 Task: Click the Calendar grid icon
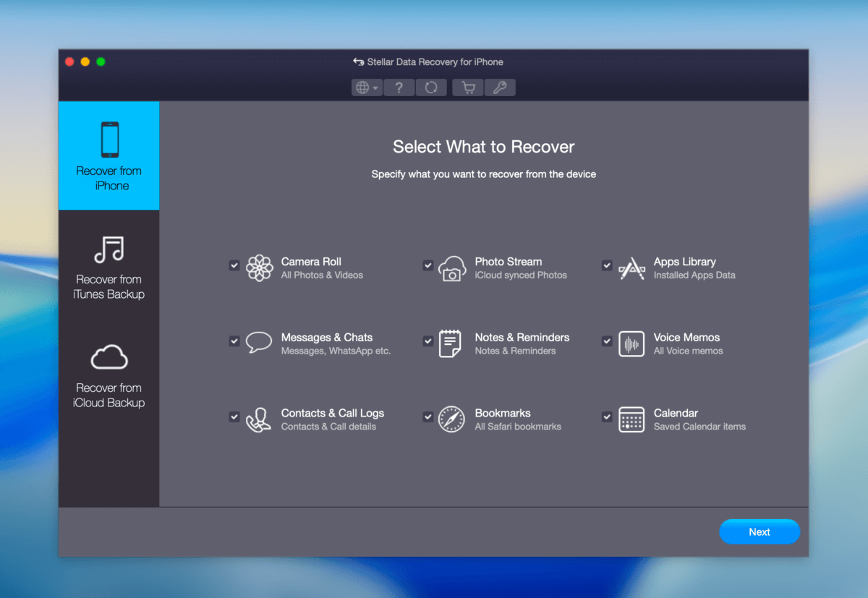tap(631, 419)
